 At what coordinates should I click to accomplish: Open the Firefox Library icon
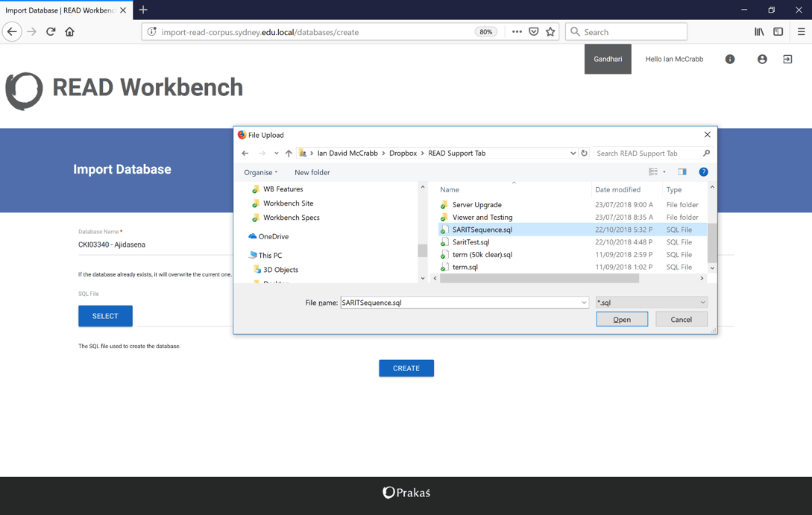[x=759, y=31]
